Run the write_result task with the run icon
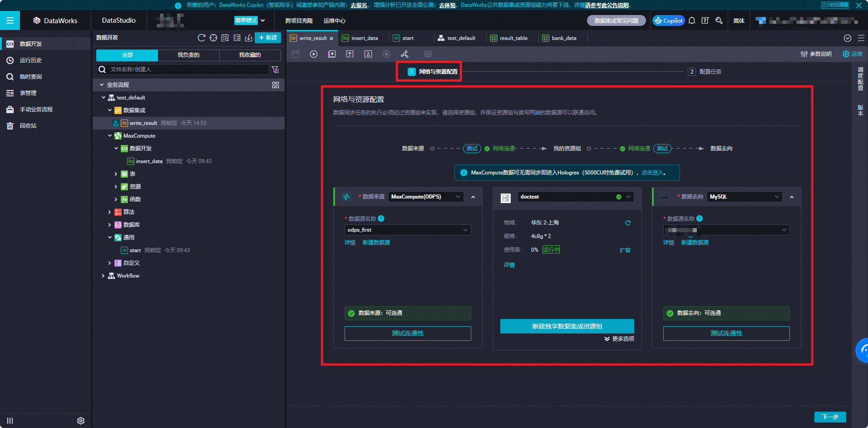This screenshot has width=868, height=428. [314, 54]
